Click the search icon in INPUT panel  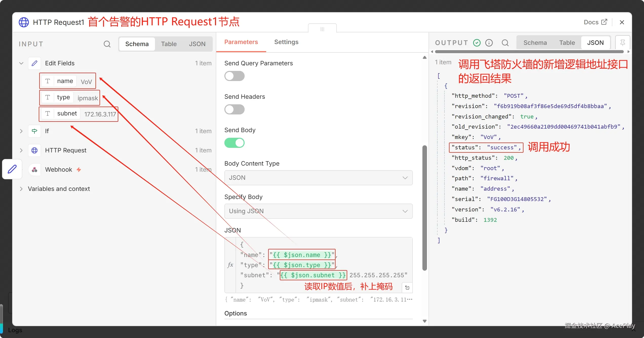pos(107,44)
